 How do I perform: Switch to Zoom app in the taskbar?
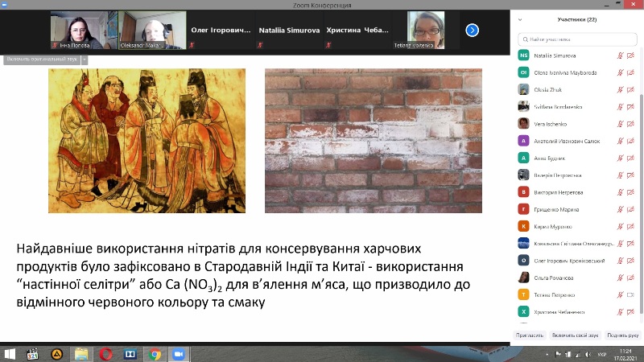pos(179,354)
